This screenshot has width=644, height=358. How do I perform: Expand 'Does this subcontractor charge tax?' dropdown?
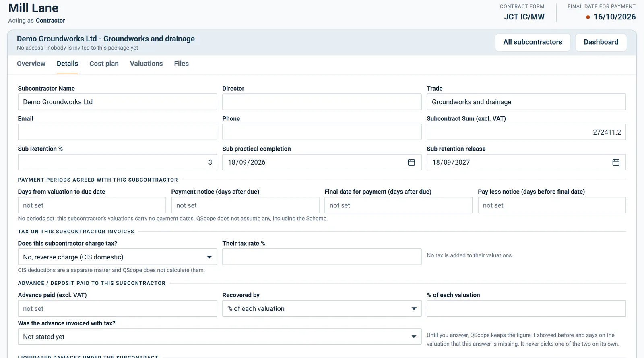tap(118, 257)
